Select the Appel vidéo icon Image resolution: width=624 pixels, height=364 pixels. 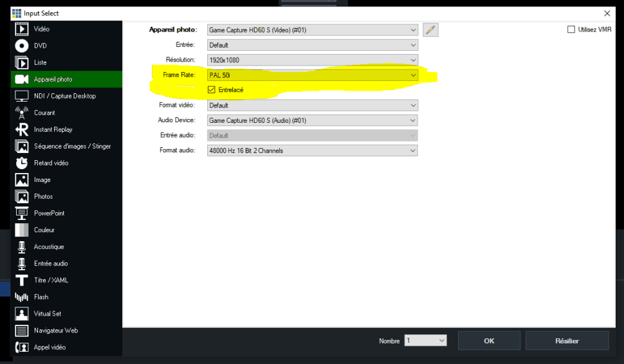pyautogui.click(x=22, y=347)
